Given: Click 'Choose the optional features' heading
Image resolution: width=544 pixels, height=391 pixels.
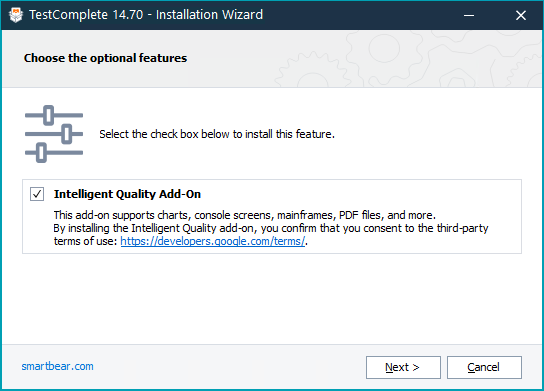Looking at the screenshot, I should point(105,58).
